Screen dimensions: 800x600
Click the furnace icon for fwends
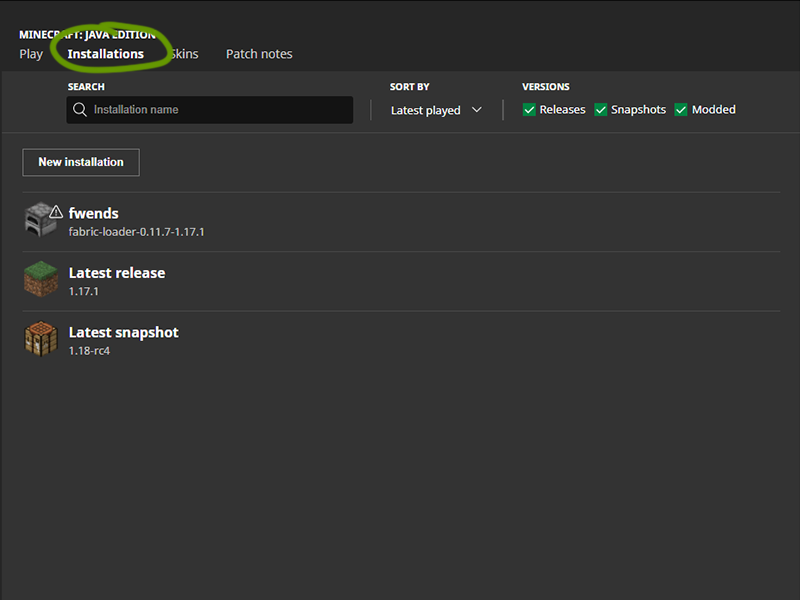(x=38, y=221)
